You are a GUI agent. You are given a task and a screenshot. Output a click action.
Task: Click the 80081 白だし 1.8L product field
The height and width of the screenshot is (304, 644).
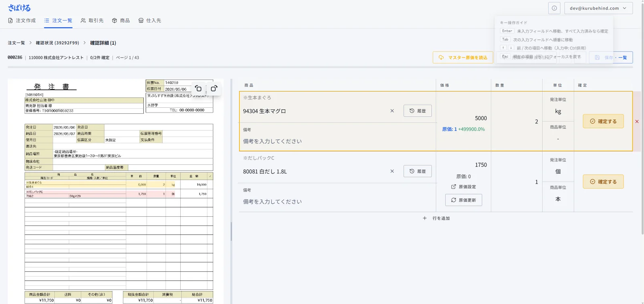pos(314,171)
